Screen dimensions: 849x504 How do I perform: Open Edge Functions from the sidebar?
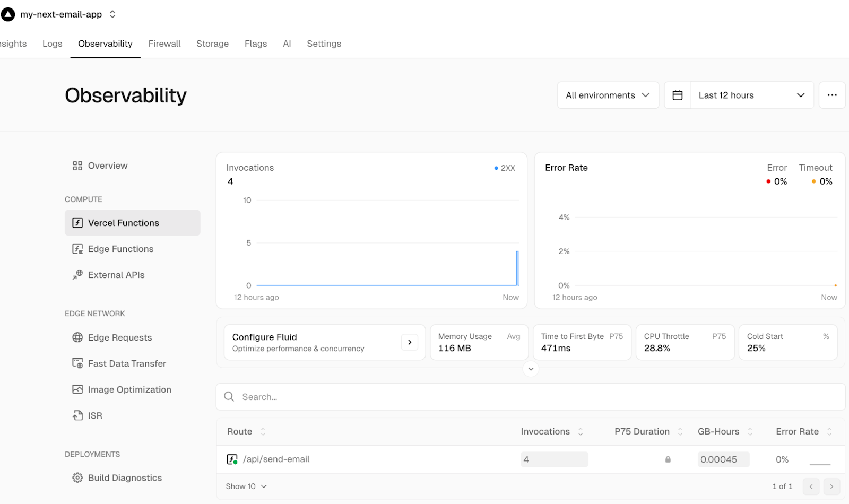point(120,248)
